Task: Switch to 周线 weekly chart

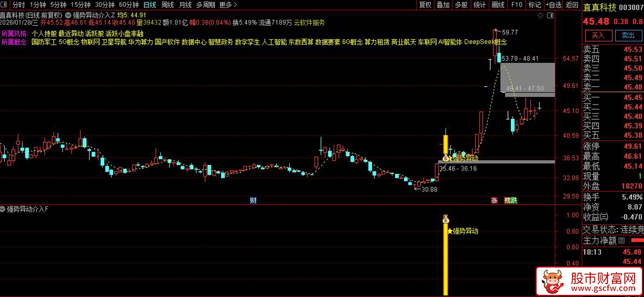Action: click(x=167, y=5)
